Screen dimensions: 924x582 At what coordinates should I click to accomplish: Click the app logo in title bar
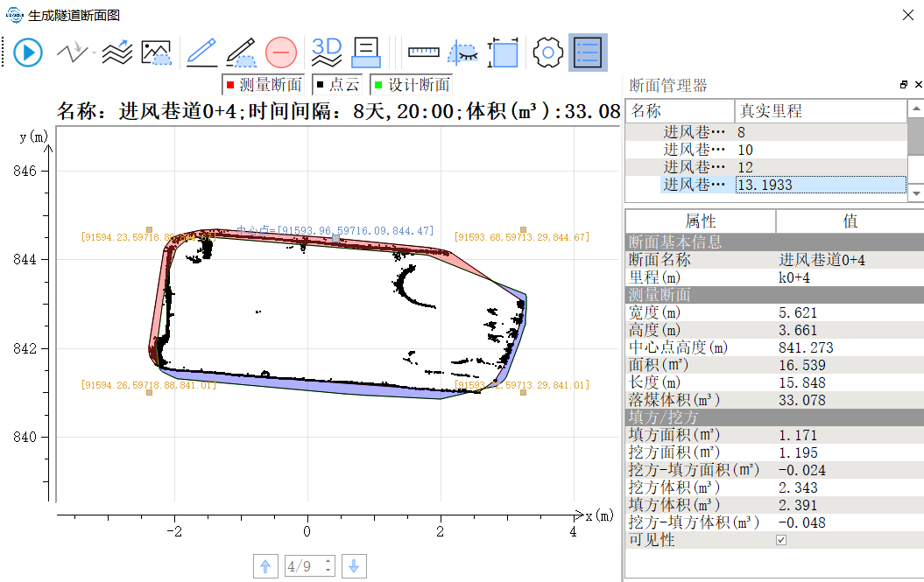[14, 15]
